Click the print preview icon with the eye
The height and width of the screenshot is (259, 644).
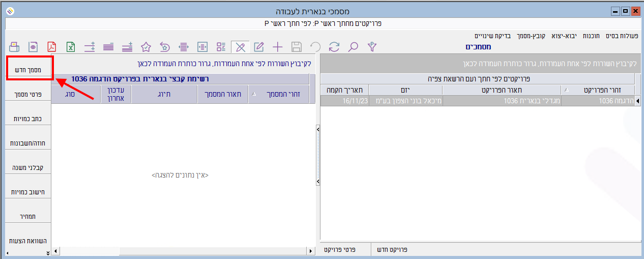(33, 47)
